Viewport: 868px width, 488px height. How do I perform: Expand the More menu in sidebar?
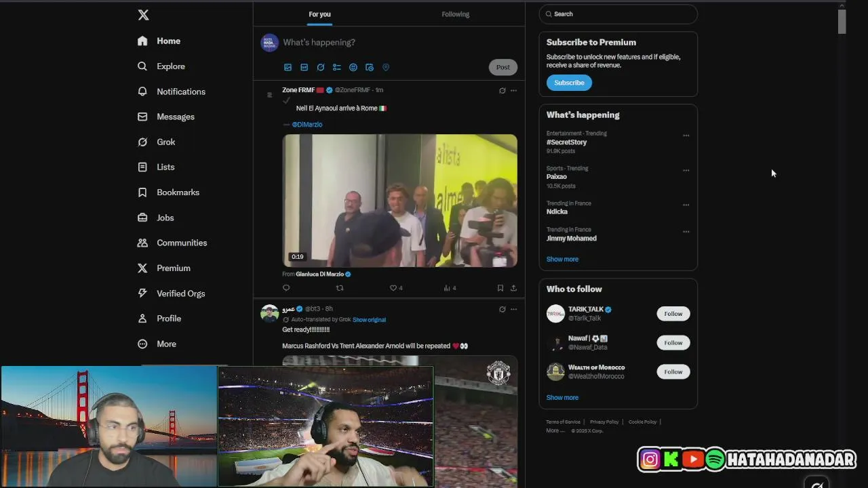(x=157, y=344)
